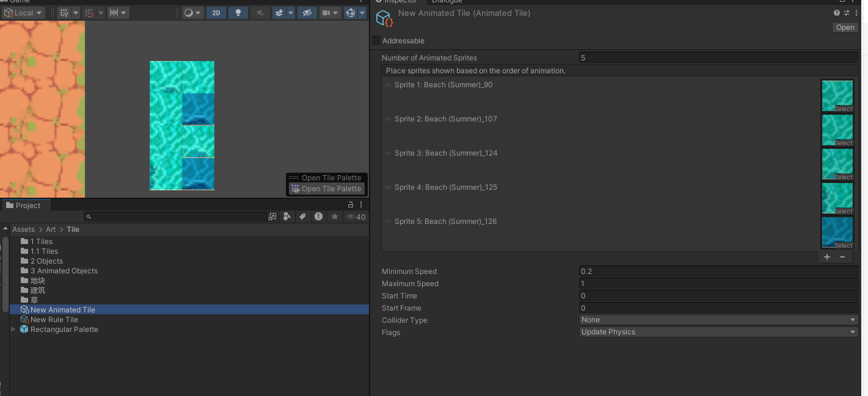Click the New Rule Tile asset icon
Viewport: 868px width, 396px height.
[x=25, y=320]
